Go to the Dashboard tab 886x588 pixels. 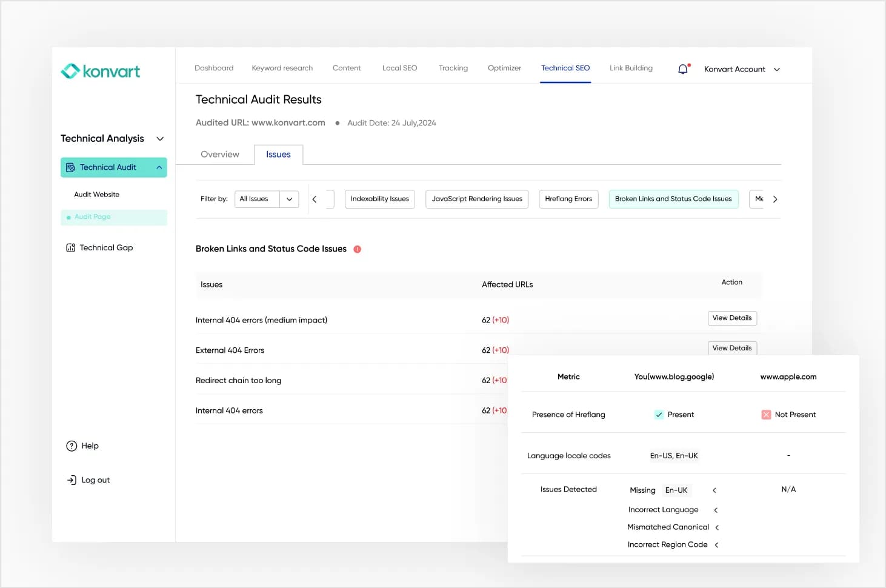pos(214,68)
